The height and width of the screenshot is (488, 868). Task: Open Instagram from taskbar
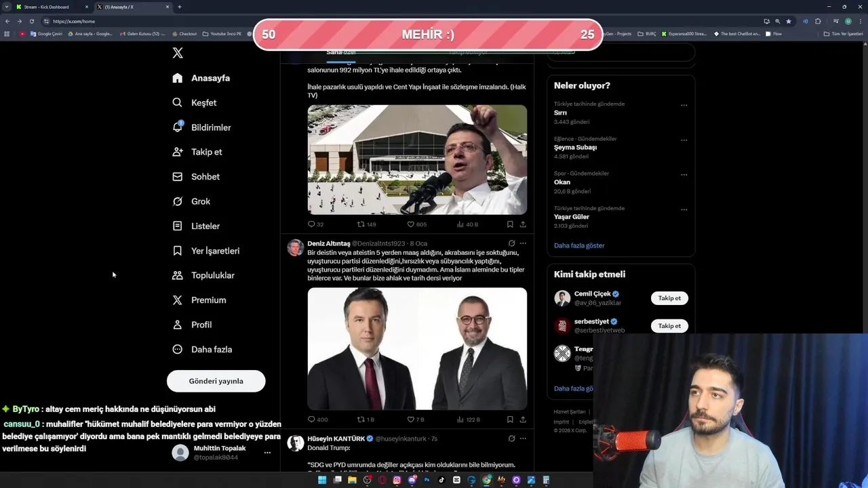(x=397, y=480)
